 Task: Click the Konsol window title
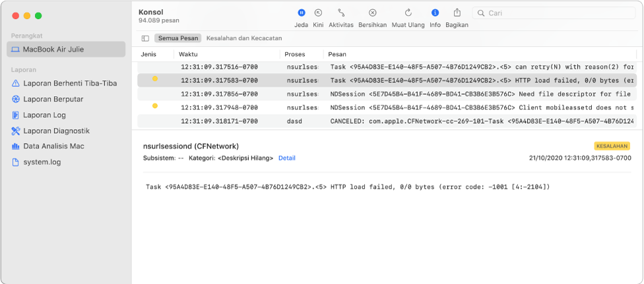tap(150, 12)
